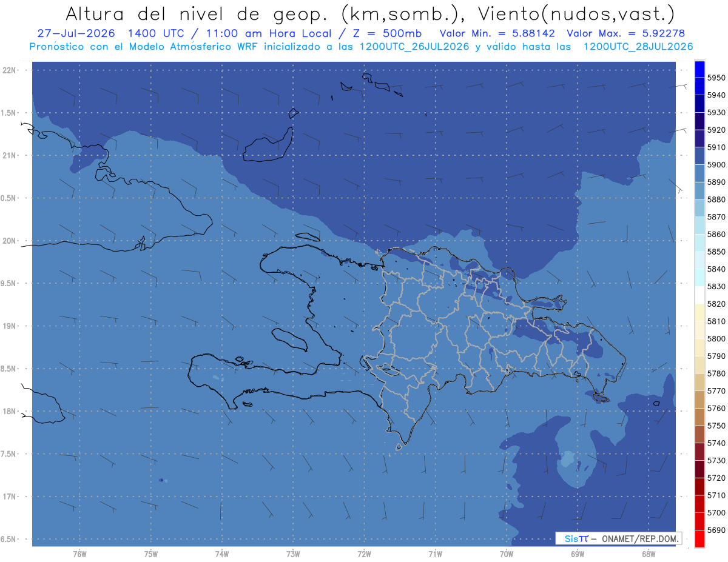
Task: Click the '17N' latitude label
Action: point(9,497)
